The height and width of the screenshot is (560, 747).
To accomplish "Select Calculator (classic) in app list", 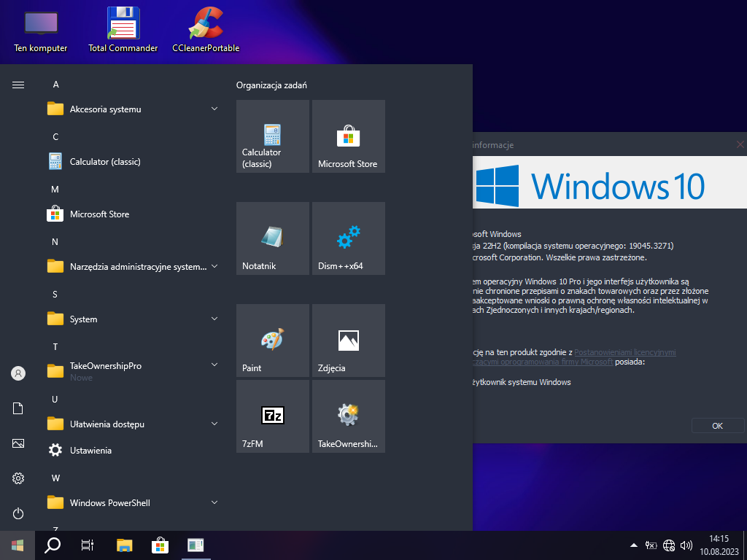I will pos(104,162).
